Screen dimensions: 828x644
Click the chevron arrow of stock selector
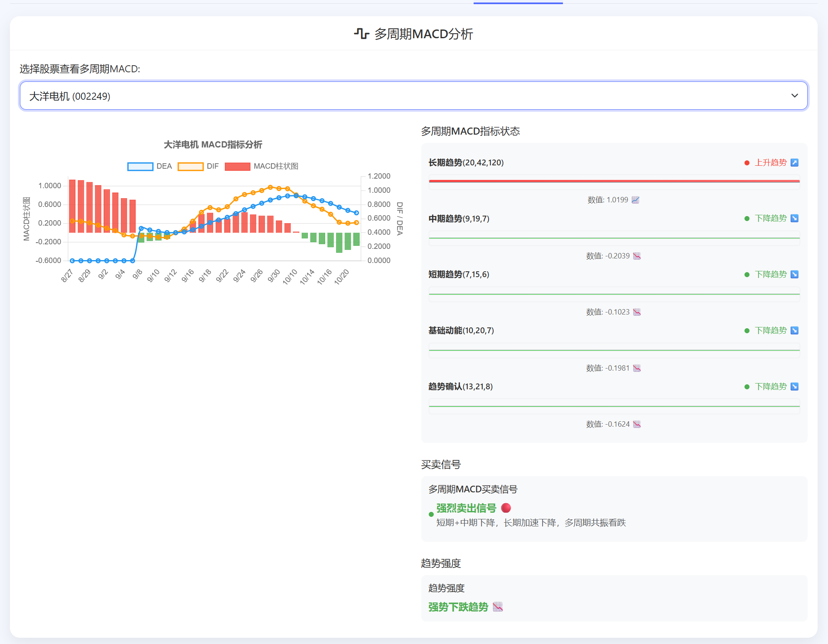tap(794, 96)
